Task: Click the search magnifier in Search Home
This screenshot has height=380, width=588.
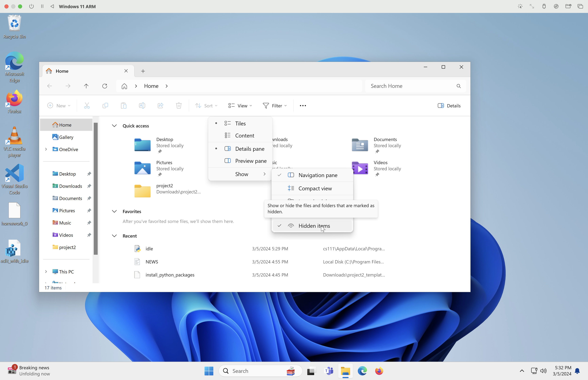Action: 459,86
